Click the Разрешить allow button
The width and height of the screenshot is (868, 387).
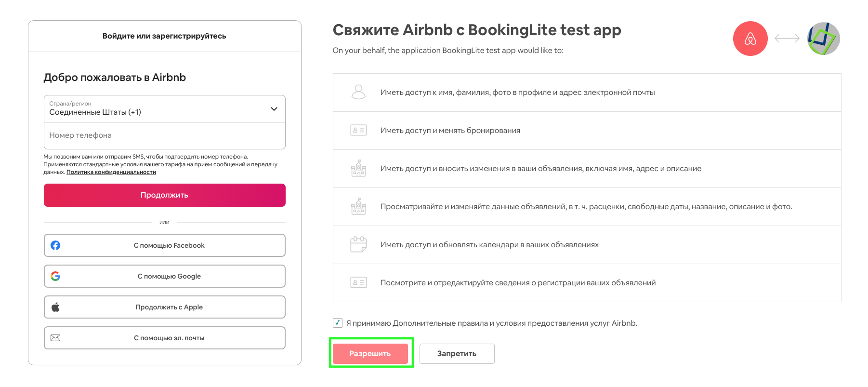click(x=370, y=353)
